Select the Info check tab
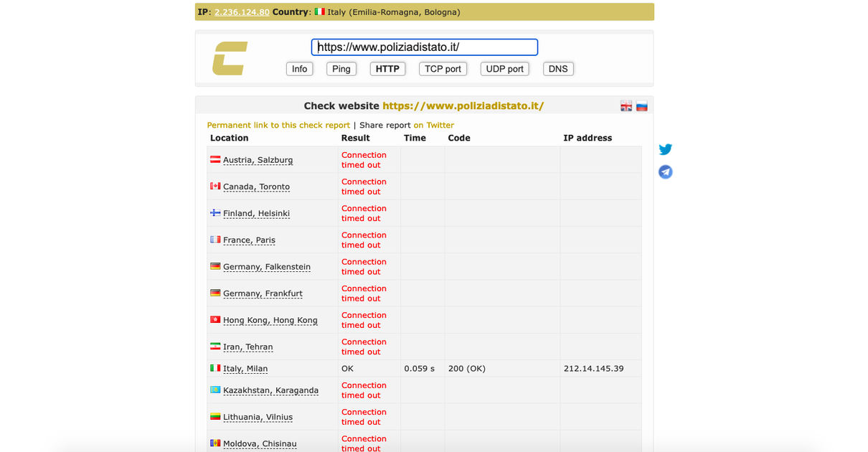 tap(299, 69)
